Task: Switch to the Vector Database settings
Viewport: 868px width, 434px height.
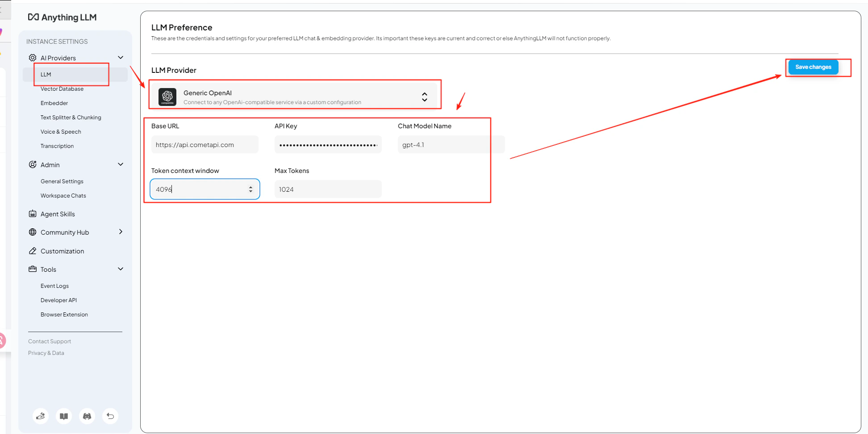Action: click(62, 88)
